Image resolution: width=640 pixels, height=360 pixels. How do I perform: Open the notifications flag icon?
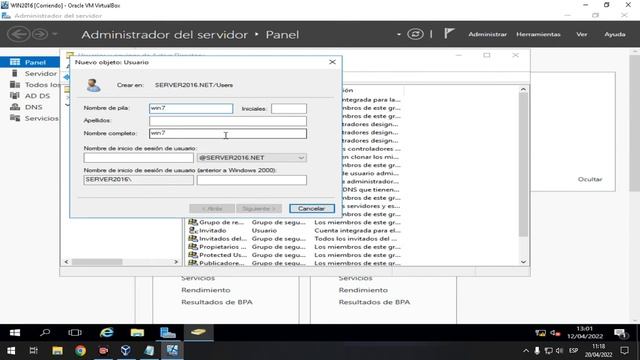pos(449,33)
